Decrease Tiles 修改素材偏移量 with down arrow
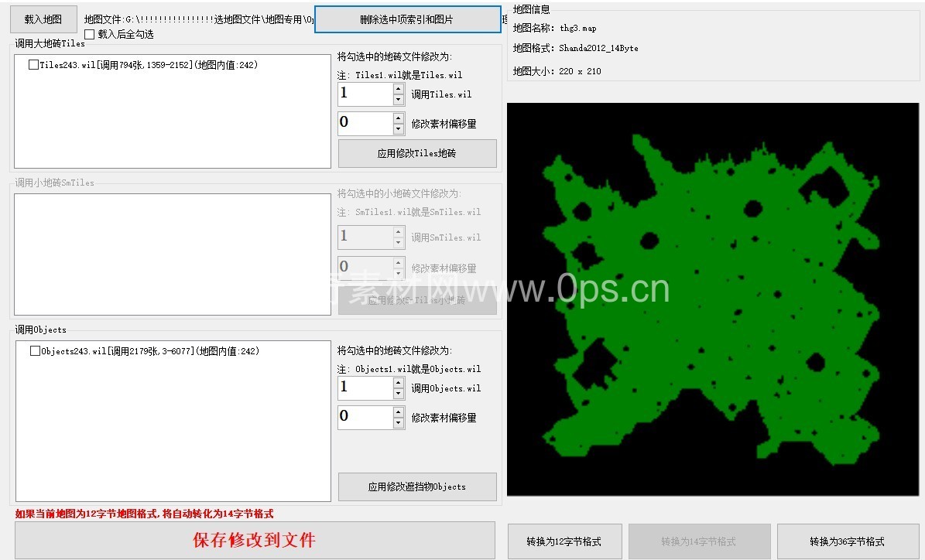925x560 pixels. (x=399, y=129)
